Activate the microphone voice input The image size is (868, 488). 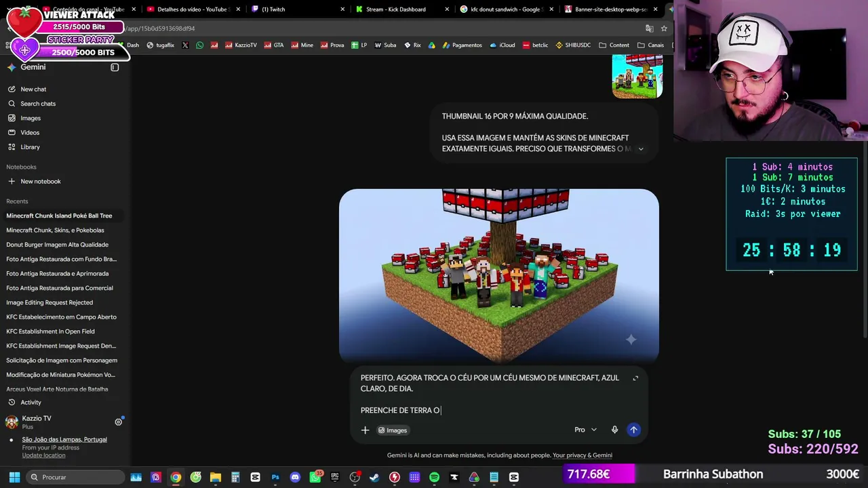(614, 430)
